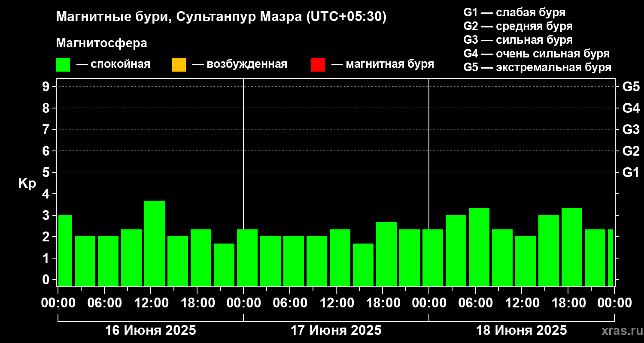Click the 'Магнитосфера' legend heading
Viewport: 644px width, 343px height.
pyautogui.click(x=101, y=43)
